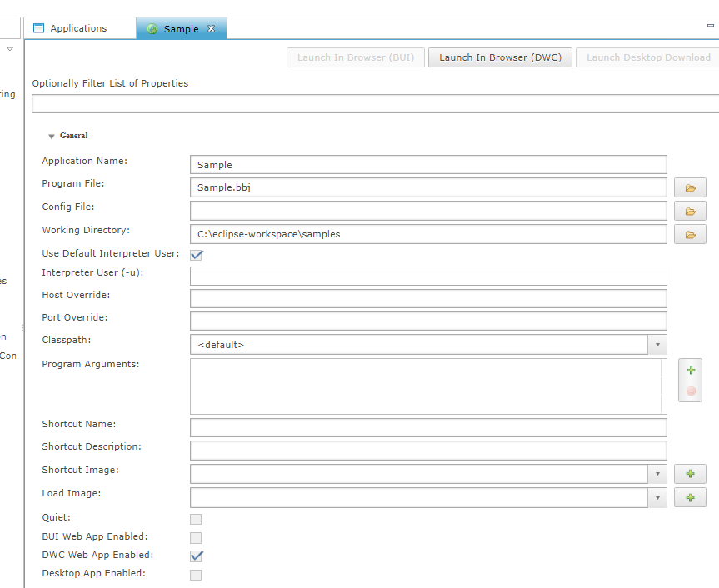719x588 pixels.
Task: Click Launch In Browser (DWC) button
Action: point(500,57)
